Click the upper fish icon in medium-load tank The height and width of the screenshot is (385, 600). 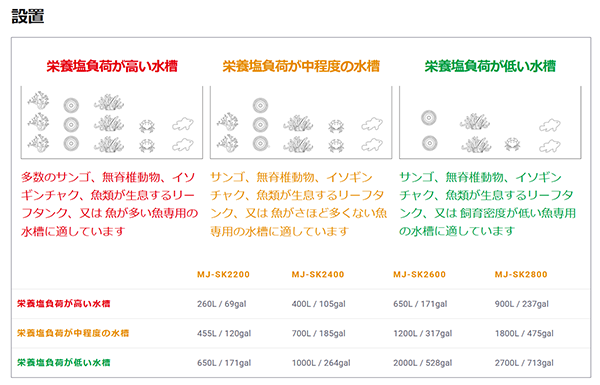click(372, 124)
